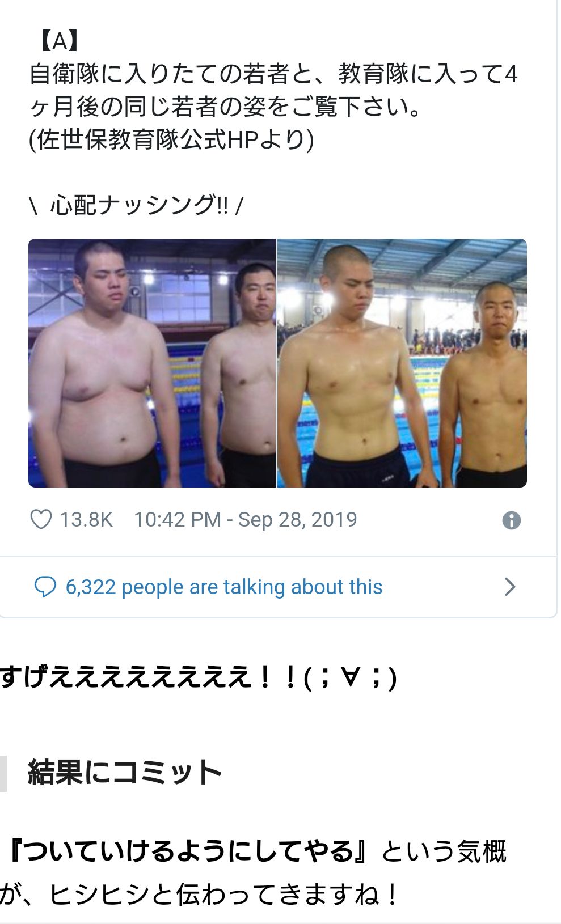Click the gray bar beside 結果にコミット
Image resolution: width=561 pixels, height=924 pixels.
tap(3, 773)
